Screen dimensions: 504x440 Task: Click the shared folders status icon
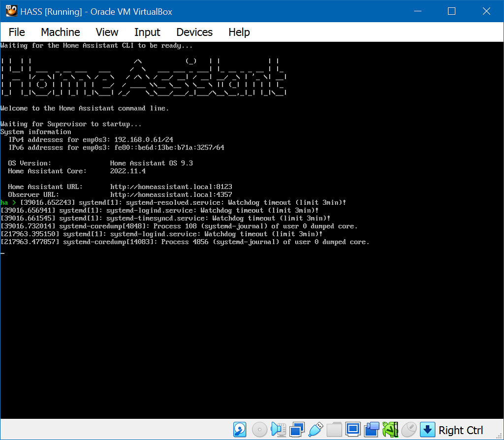(335, 429)
